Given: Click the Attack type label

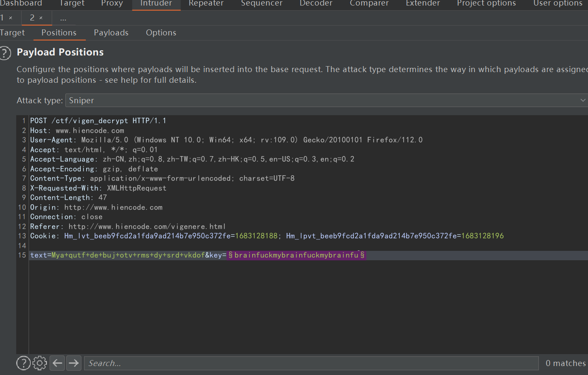Looking at the screenshot, I should 39,101.
